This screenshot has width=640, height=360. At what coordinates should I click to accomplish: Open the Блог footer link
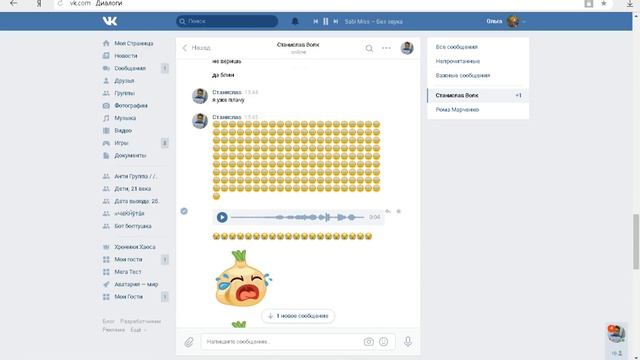[108, 321]
